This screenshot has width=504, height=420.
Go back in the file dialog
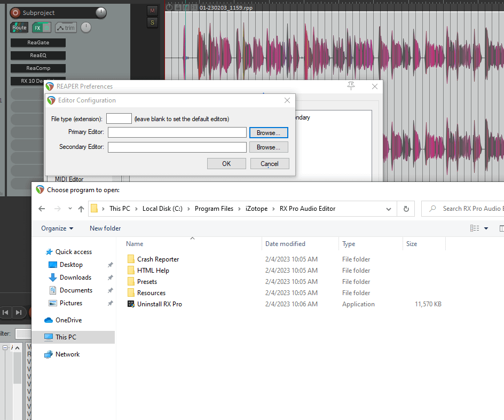click(x=42, y=209)
